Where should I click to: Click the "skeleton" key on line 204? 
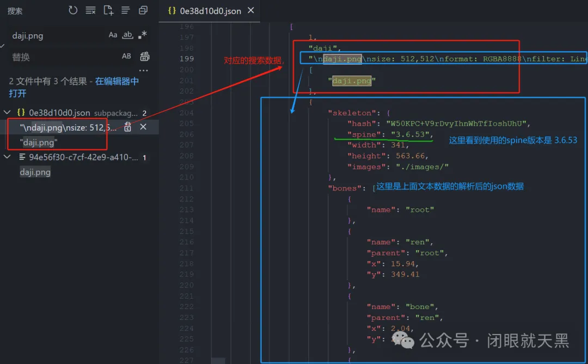(352, 113)
